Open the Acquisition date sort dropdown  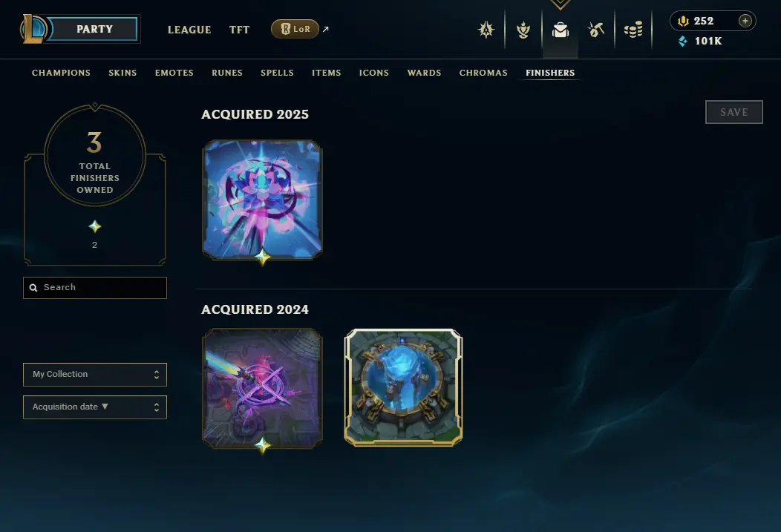[x=94, y=407]
